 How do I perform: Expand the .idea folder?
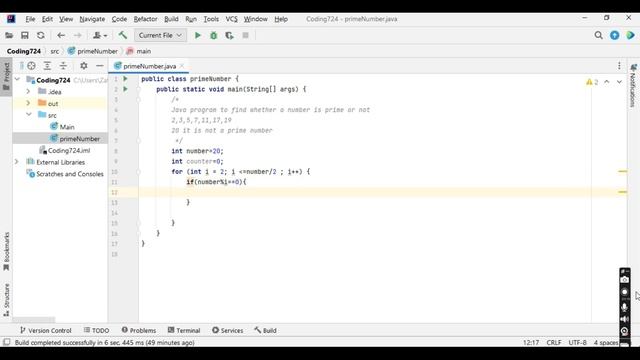(x=28, y=91)
